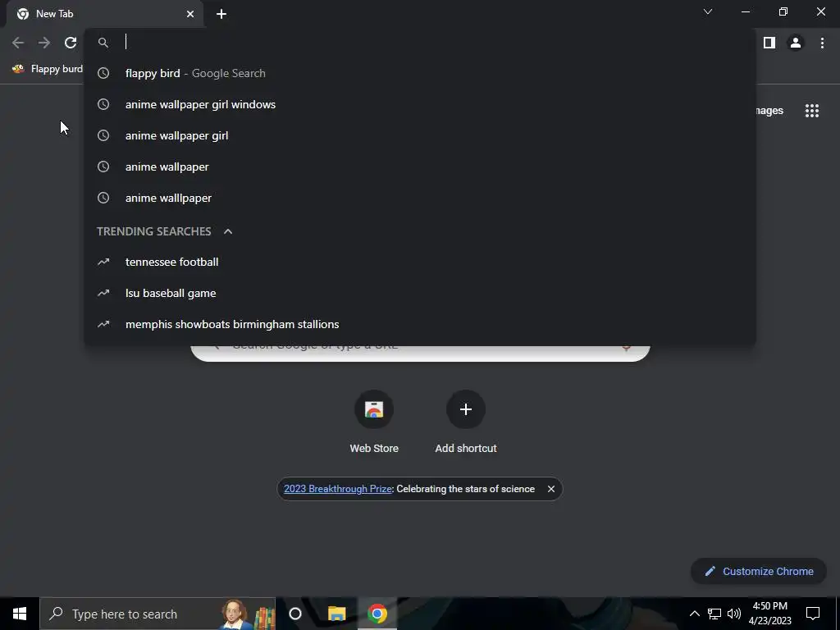The width and height of the screenshot is (840, 630).
Task: Select trending search 'lsu baseball game'
Action: (x=420, y=293)
